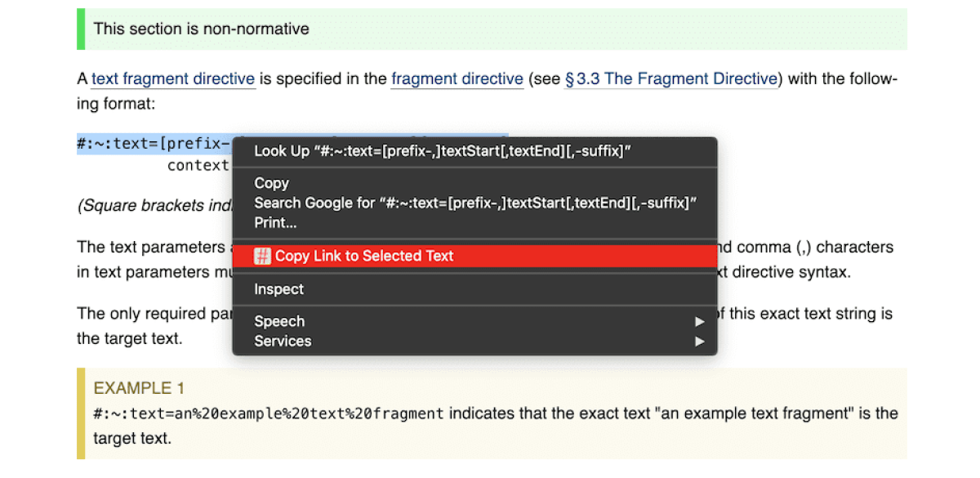Open the 'text fragment directive' link
The width and height of the screenshot is (980, 478).
(x=173, y=79)
